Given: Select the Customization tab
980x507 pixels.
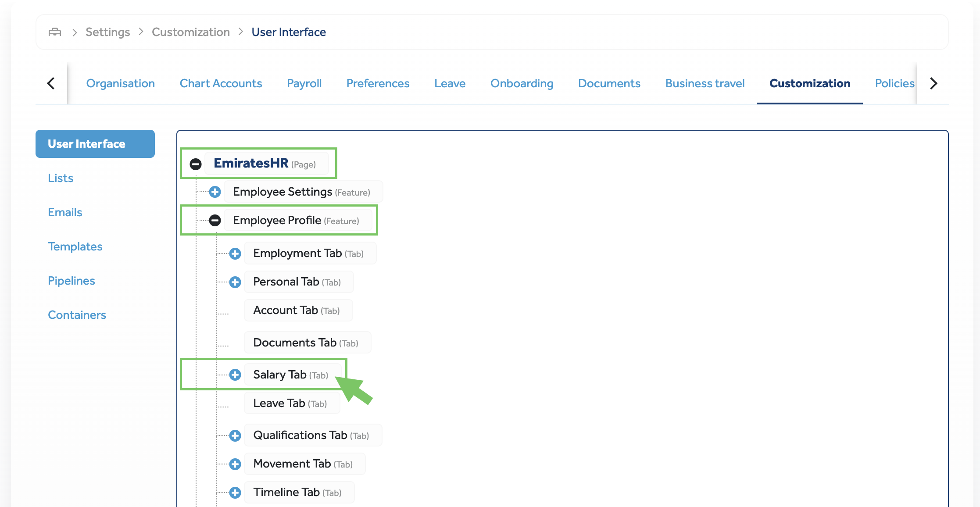Looking at the screenshot, I should coord(810,83).
